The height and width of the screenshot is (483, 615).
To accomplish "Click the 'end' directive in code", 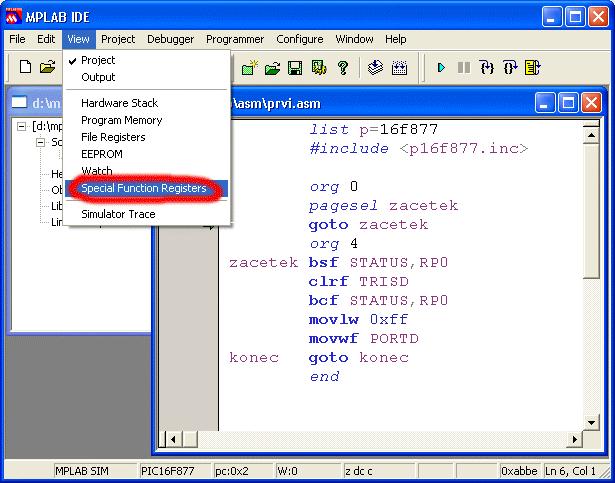I will (324, 376).
